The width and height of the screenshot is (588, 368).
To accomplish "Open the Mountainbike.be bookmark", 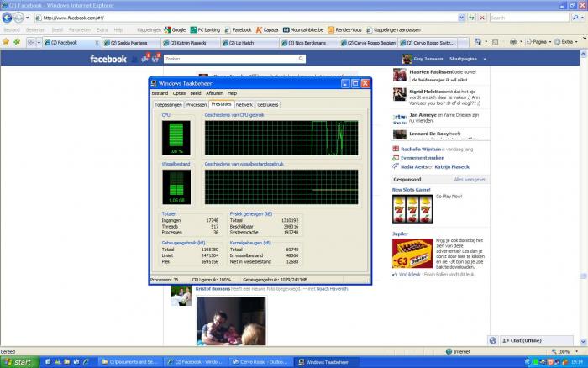I will click(x=303, y=30).
